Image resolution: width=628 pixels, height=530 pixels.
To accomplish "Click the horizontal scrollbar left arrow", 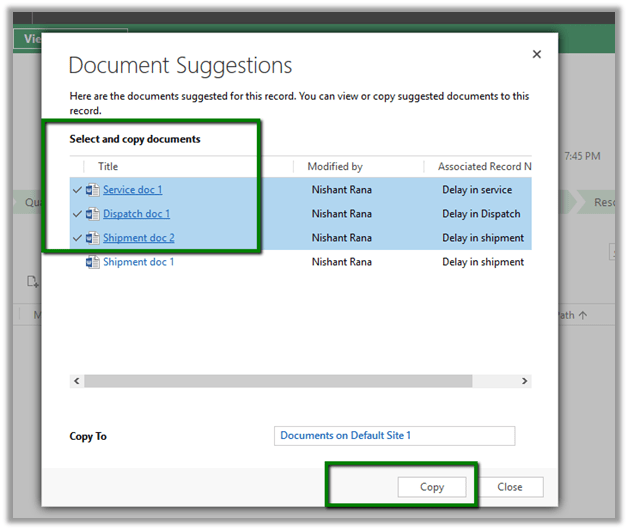I will [76, 381].
